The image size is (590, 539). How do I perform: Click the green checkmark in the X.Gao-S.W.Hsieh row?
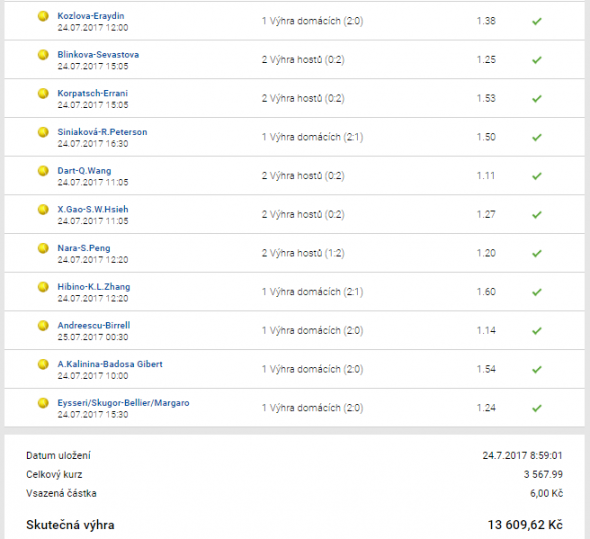[x=537, y=215]
